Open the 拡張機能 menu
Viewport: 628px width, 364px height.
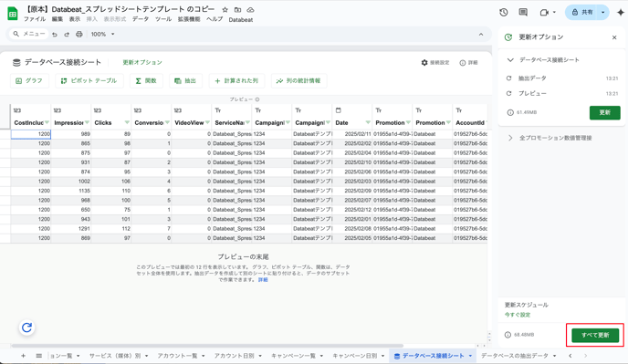189,19
